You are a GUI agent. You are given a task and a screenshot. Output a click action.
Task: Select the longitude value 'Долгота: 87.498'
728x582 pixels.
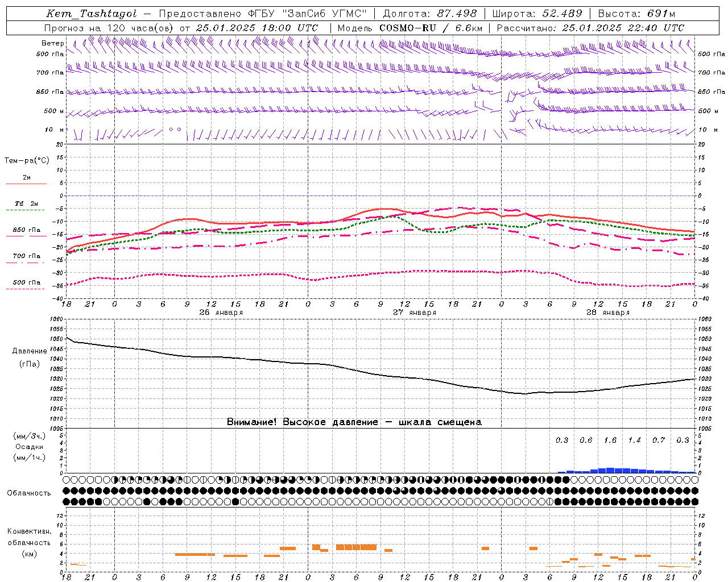click(430, 14)
